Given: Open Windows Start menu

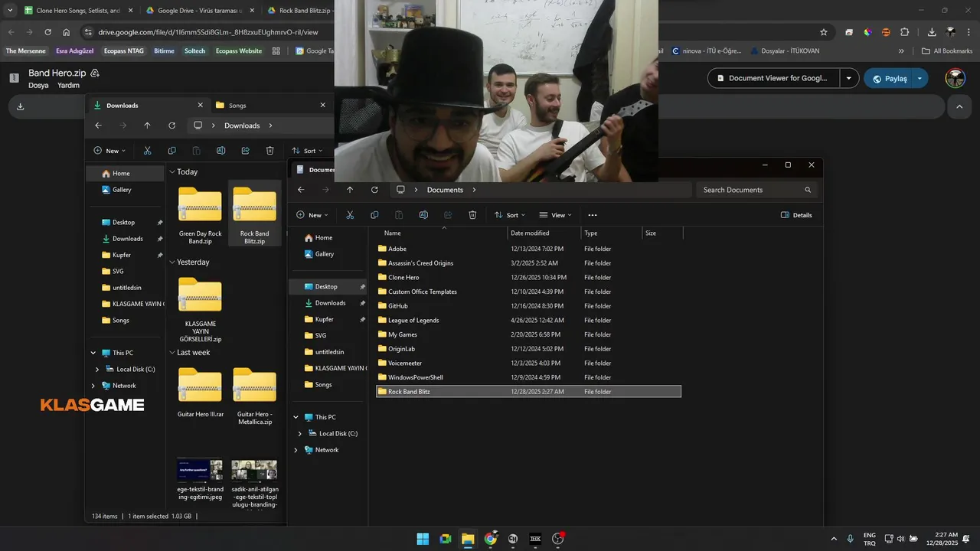Looking at the screenshot, I should pos(423,539).
